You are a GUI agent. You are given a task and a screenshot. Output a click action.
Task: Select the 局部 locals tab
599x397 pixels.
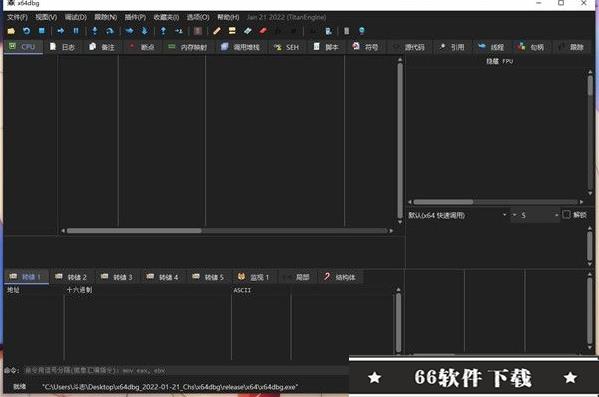(298, 277)
